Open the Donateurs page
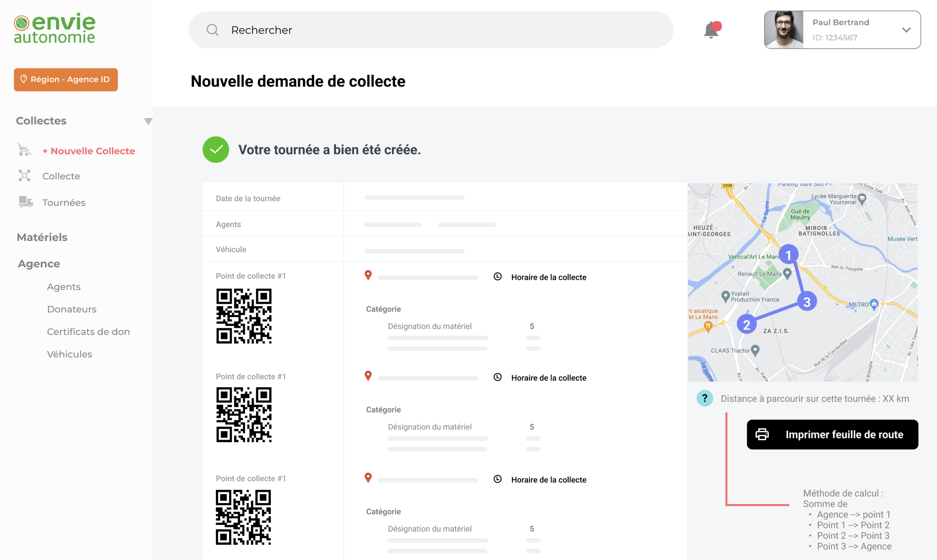937x560 pixels. coord(71,309)
